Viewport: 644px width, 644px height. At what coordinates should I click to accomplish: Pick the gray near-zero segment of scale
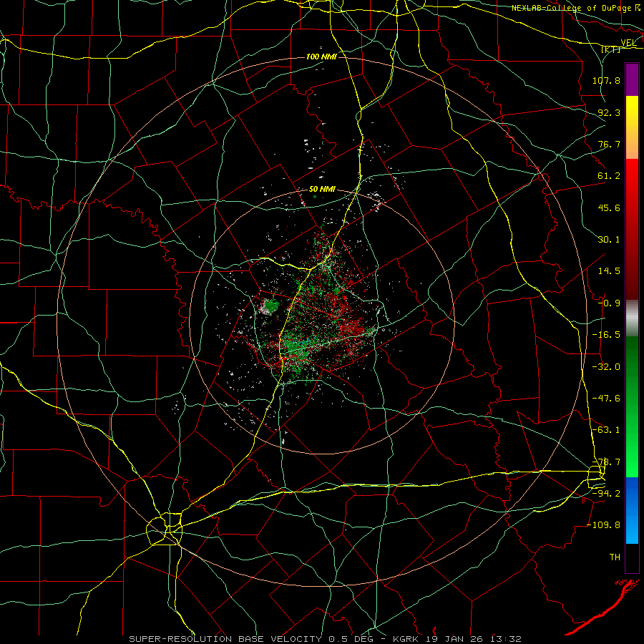tap(632, 318)
